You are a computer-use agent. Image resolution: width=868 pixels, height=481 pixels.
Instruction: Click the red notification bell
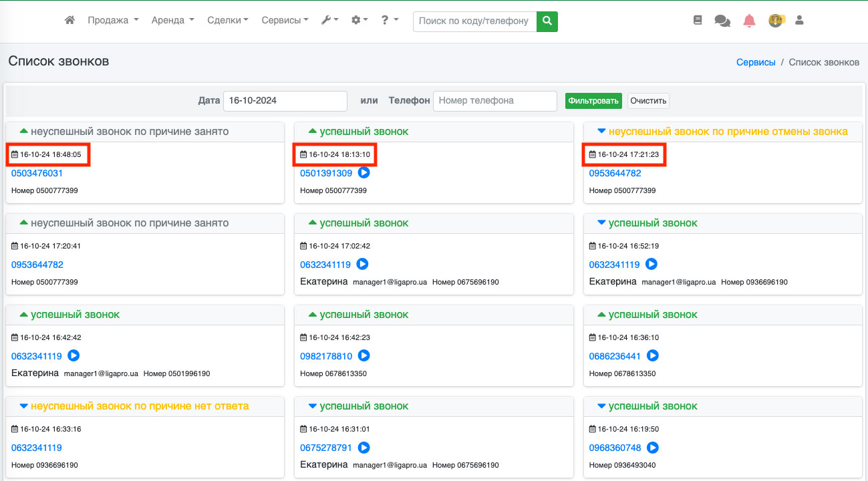pos(749,21)
